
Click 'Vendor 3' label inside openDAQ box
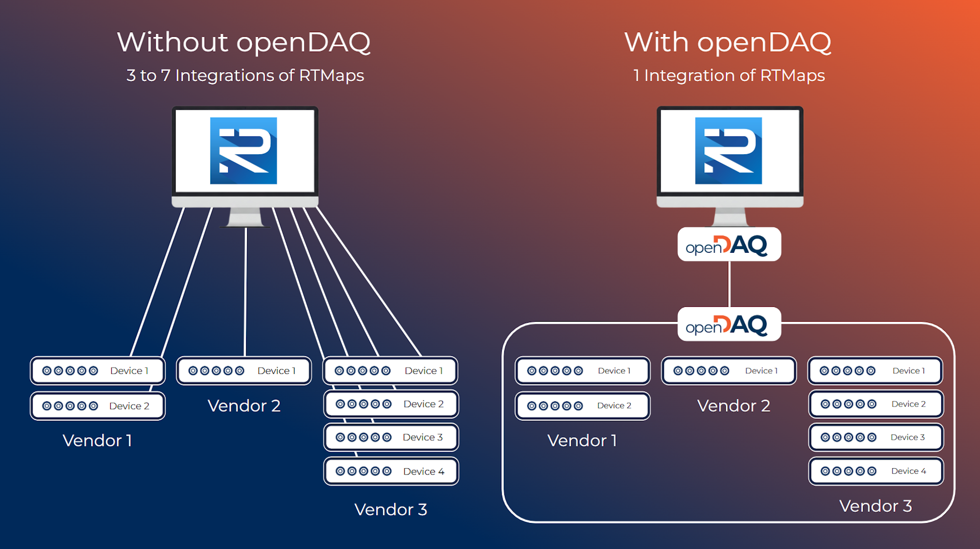(x=876, y=506)
